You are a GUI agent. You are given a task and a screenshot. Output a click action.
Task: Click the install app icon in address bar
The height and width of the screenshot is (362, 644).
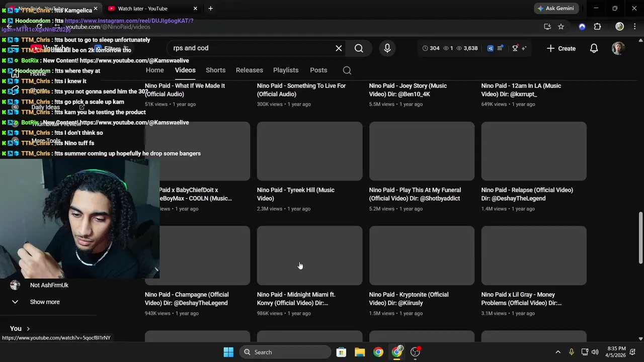(547, 27)
